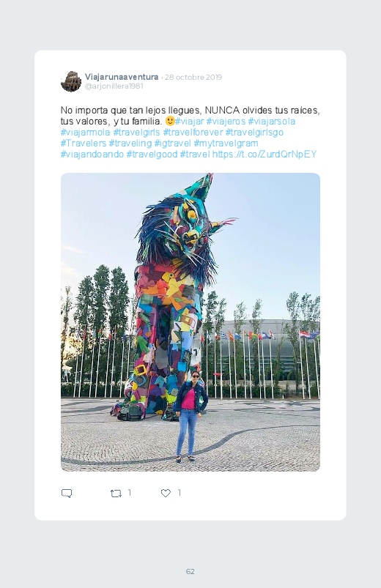381x588 pixels.
Task: Open the #travelgirlsgo hashtag
Action: pyautogui.click(x=254, y=133)
